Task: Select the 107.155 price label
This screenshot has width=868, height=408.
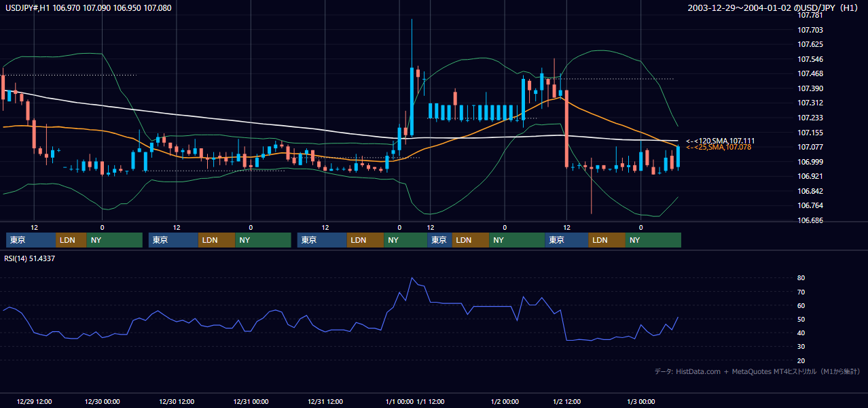Action: tap(810, 133)
